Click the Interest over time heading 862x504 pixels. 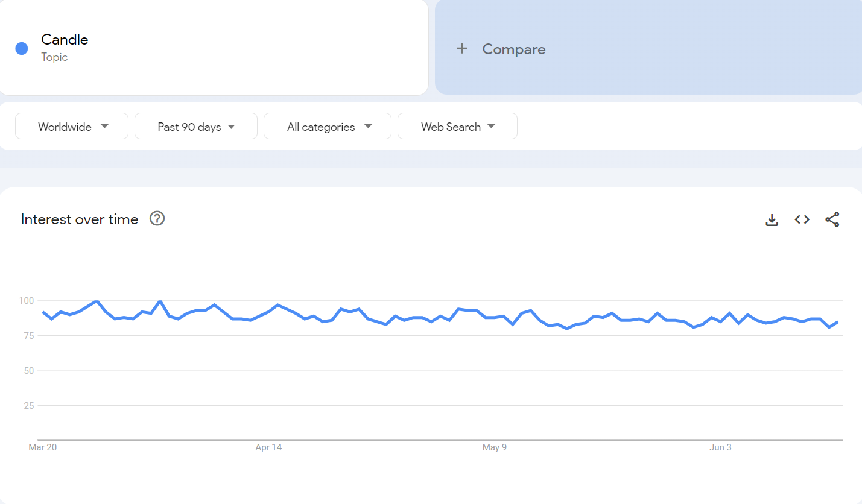[x=80, y=219]
